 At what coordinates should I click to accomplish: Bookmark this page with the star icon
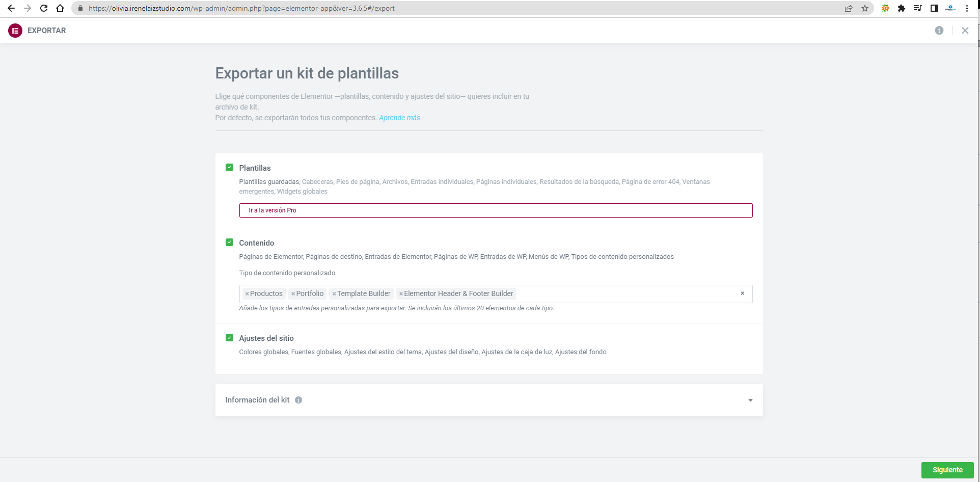point(865,8)
